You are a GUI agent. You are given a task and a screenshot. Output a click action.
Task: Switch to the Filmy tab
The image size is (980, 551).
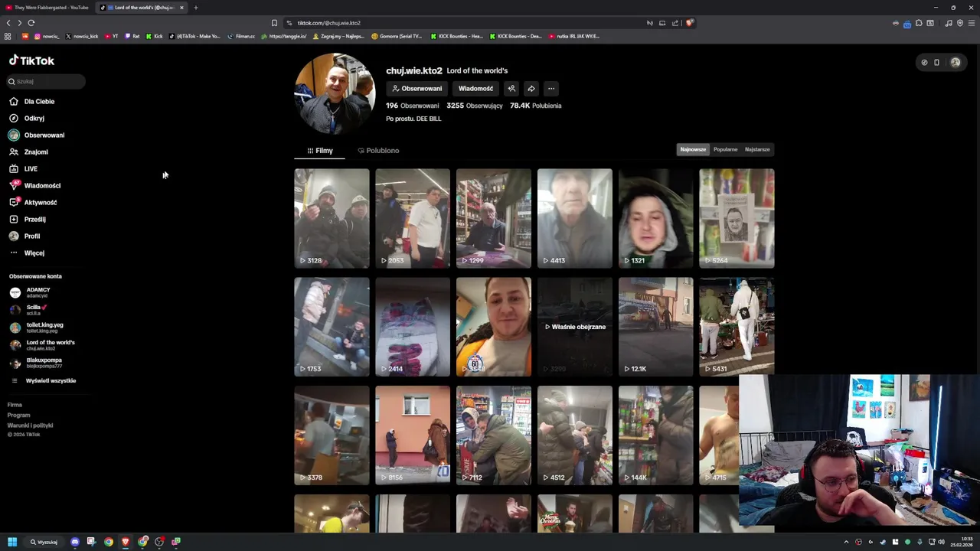[x=320, y=151]
